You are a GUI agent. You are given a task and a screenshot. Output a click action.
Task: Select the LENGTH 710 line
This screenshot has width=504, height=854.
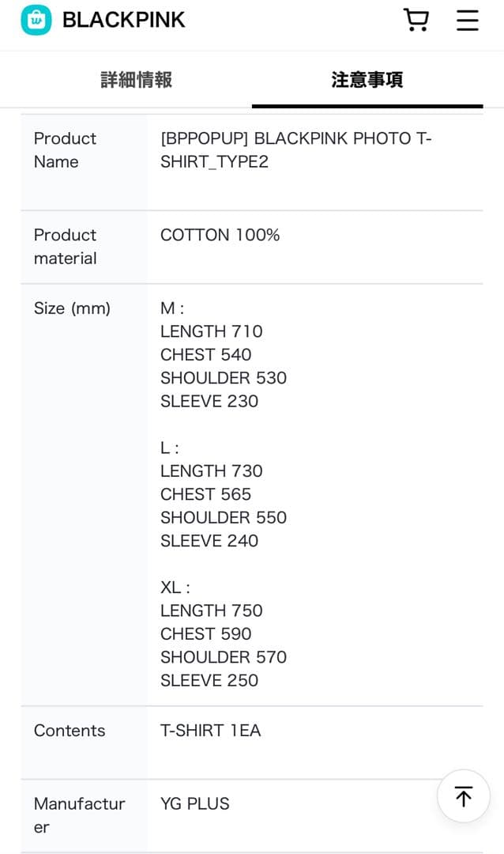point(211,331)
